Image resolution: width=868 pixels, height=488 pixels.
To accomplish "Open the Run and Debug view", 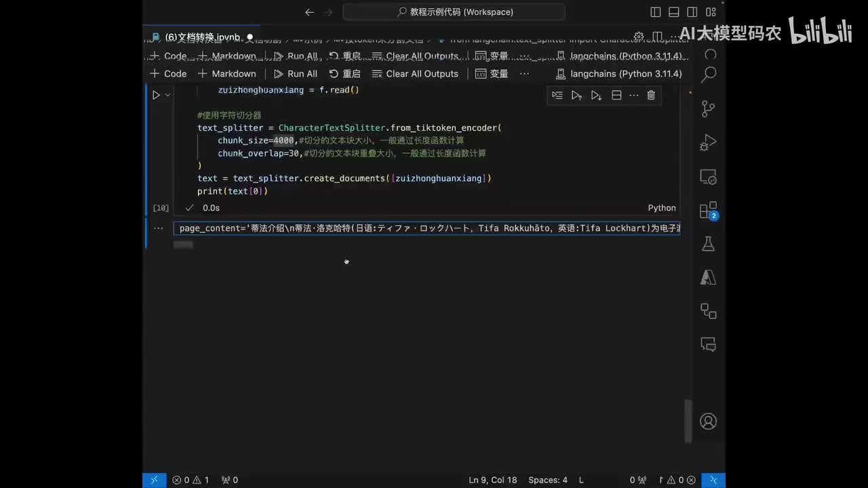I will (709, 142).
